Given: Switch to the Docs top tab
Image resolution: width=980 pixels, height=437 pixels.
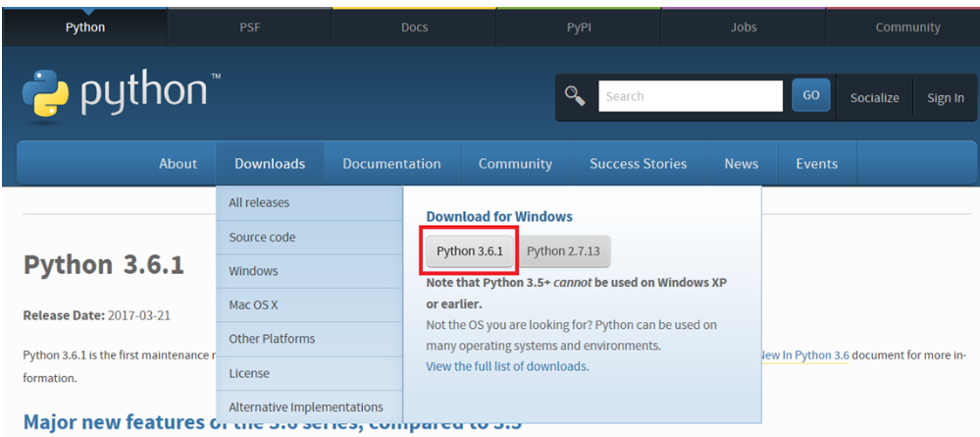Looking at the screenshot, I should tap(414, 27).
